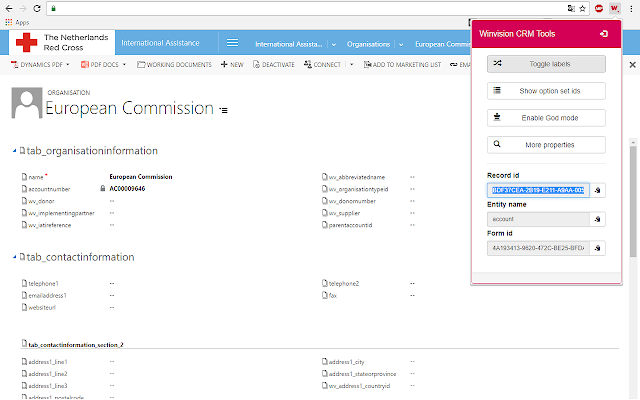The height and width of the screenshot is (400, 640).
Task: Click Add to Marketing List
Action: coord(402,64)
